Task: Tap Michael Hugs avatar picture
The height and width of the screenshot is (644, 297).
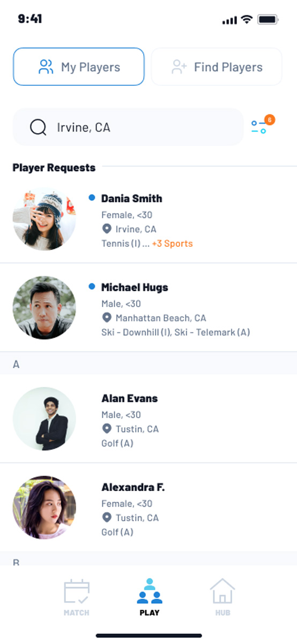Action: [44, 308]
